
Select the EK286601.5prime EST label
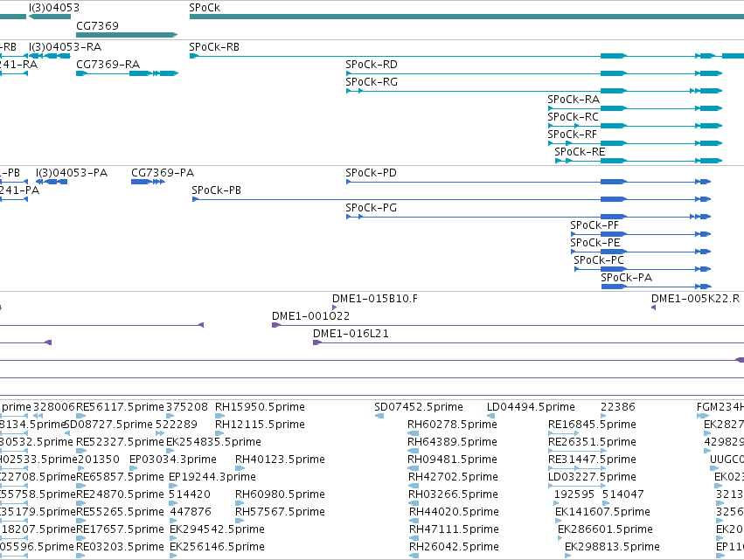tap(605, 529)
